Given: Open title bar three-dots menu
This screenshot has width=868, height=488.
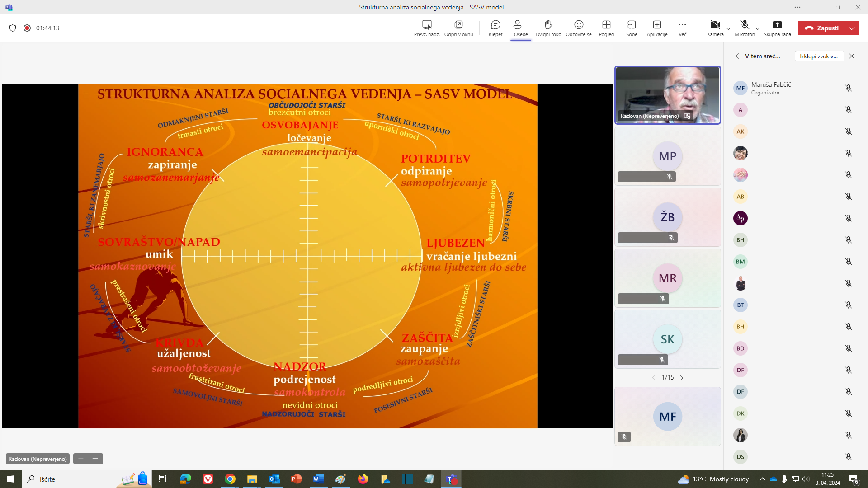Looking at the screenshot, I should coord(797,7).
